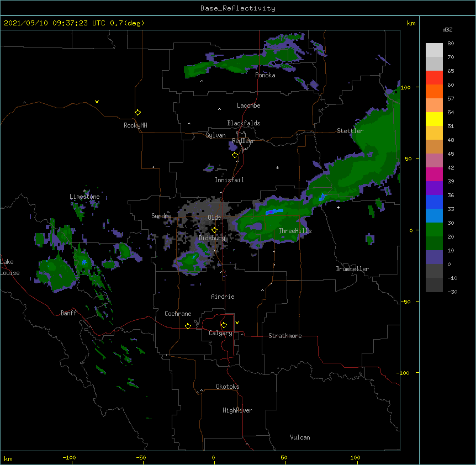Click the dBZ legend heading
This screenshot has width=476, height=465.
[x=447, y=29]
